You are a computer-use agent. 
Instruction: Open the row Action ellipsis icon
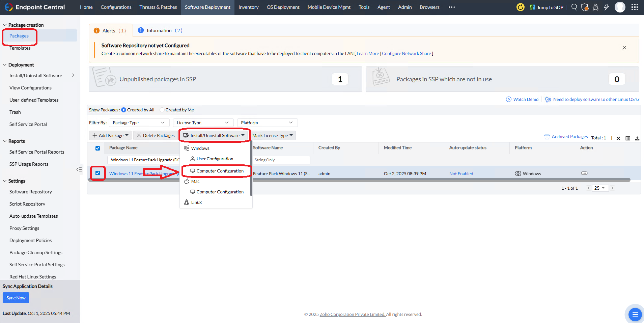584,173
